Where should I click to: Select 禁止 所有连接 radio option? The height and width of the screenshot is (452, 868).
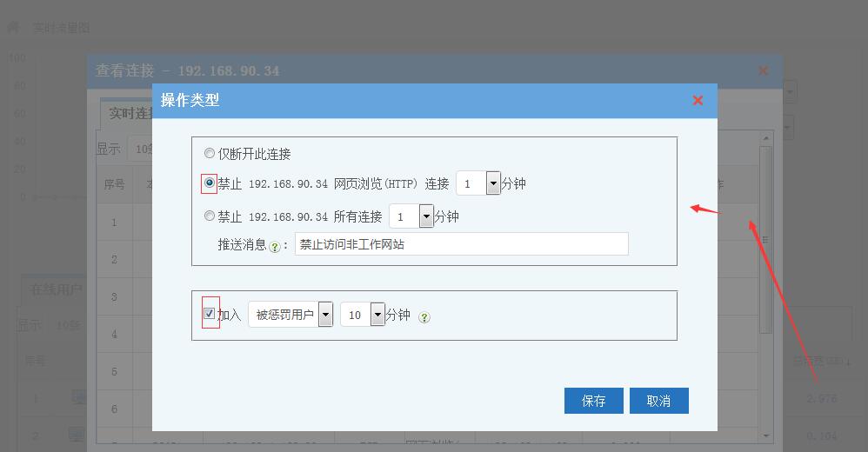pos(209,216)
